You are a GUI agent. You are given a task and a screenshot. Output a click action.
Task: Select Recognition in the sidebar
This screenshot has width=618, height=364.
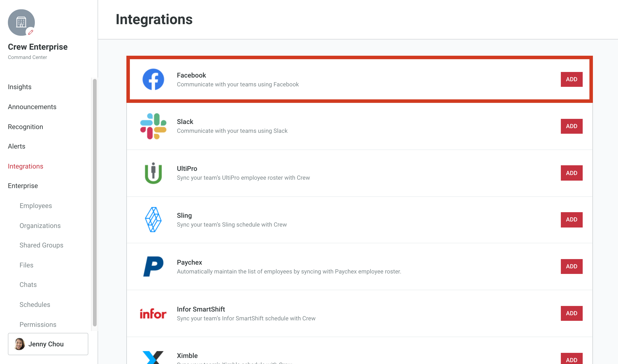pos(26,127)
